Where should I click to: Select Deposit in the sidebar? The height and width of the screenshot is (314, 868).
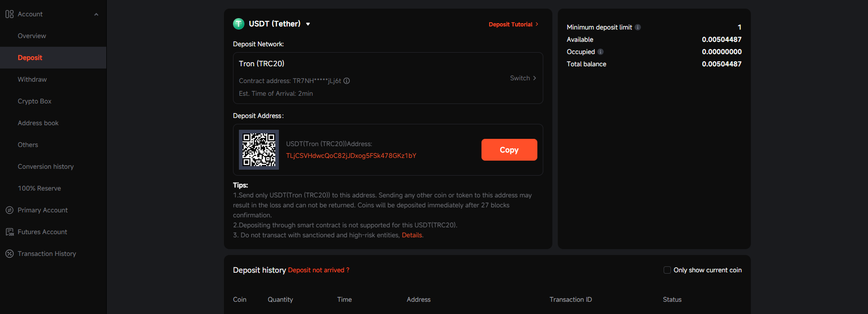tap(53, 58)
